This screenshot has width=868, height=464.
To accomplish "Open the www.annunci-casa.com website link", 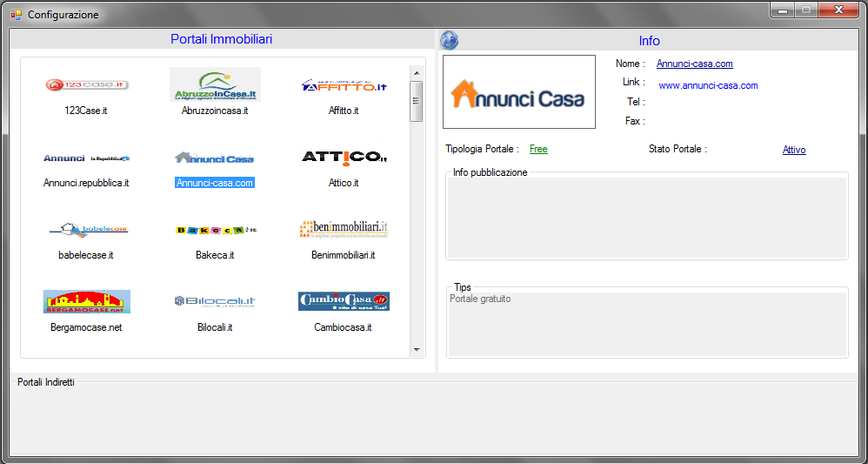I will tap(708, 85).
